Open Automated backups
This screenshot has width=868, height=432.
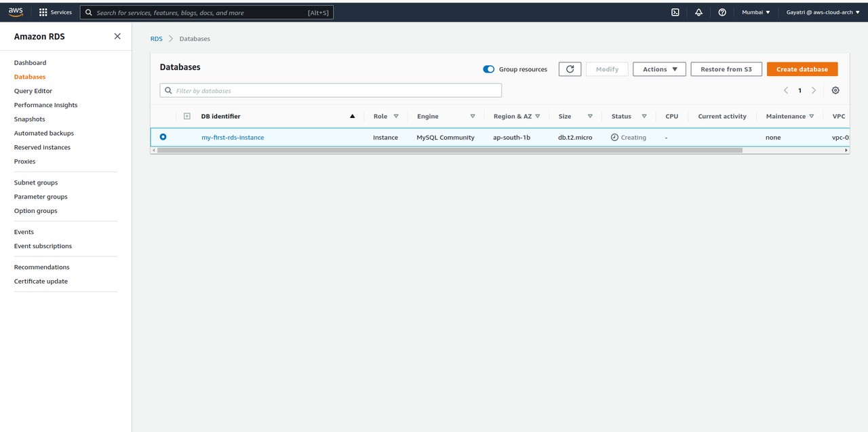click(x=44, y=134)
